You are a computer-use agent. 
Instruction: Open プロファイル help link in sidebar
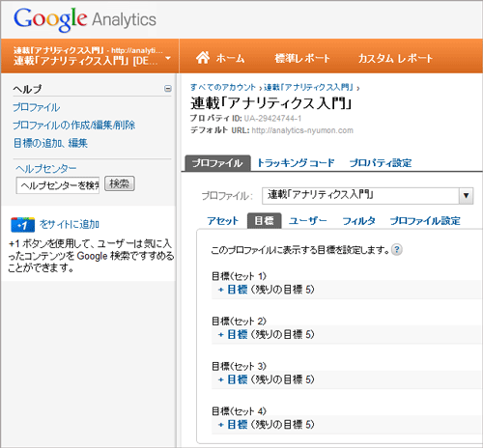(x=37, y=107)
